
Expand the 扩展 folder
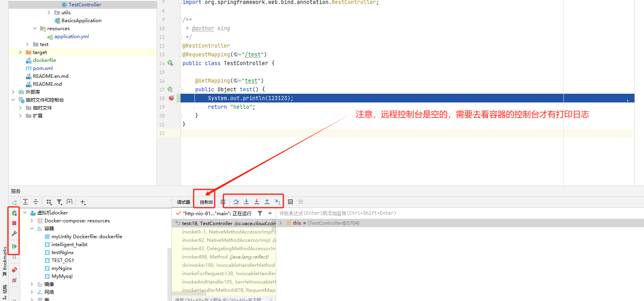pyautogui.click(x=20, y=116)
